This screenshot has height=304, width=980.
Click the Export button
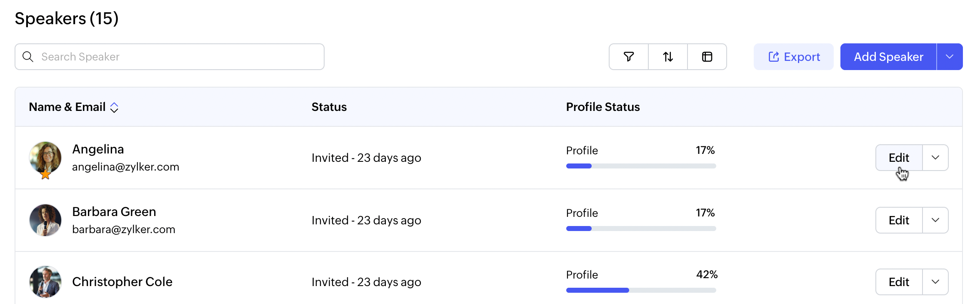point(794,57)
